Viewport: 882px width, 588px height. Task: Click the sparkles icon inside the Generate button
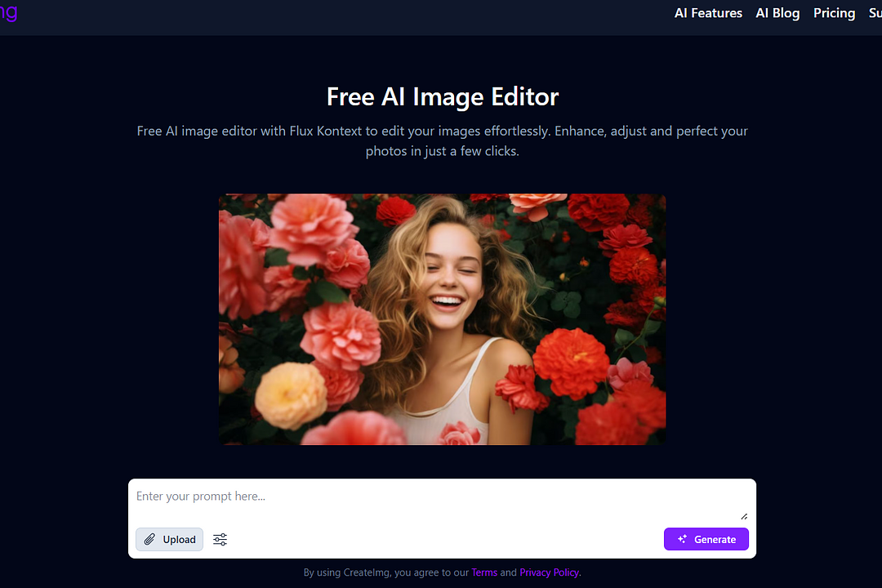point(682,539)
